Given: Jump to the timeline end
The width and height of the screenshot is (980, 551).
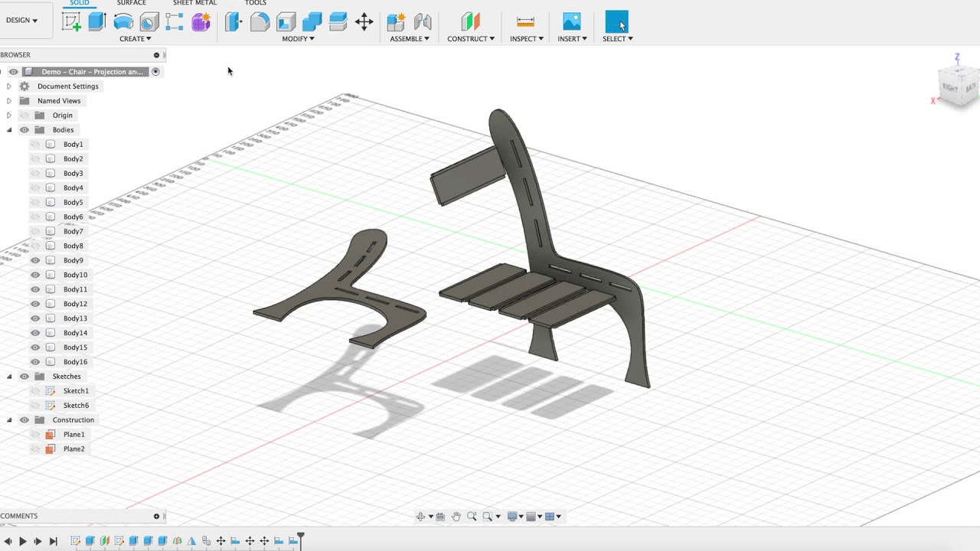Looking at the screenshot, I should click(x=53, y=542).
